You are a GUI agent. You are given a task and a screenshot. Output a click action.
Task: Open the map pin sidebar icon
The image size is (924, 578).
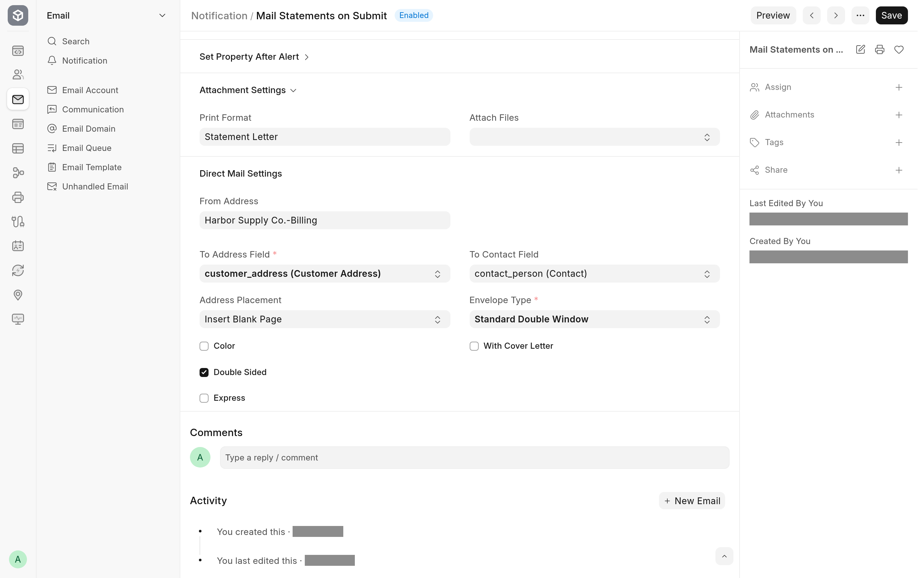point(18,295)
